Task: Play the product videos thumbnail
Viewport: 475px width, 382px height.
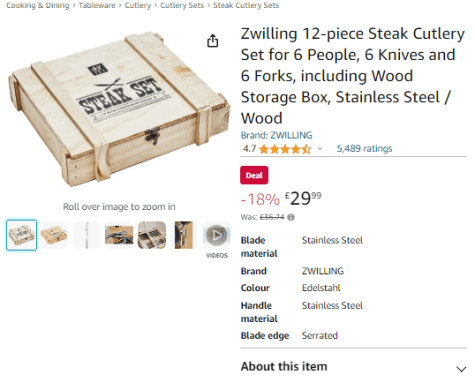Action: [x=217, y=235]
